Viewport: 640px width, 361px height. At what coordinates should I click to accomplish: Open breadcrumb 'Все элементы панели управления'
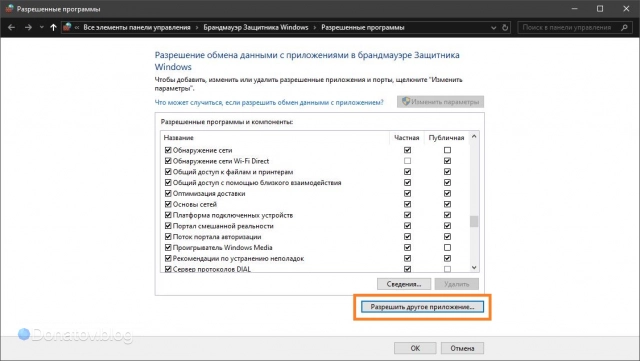pyautogui.click(x=137, y=27)
